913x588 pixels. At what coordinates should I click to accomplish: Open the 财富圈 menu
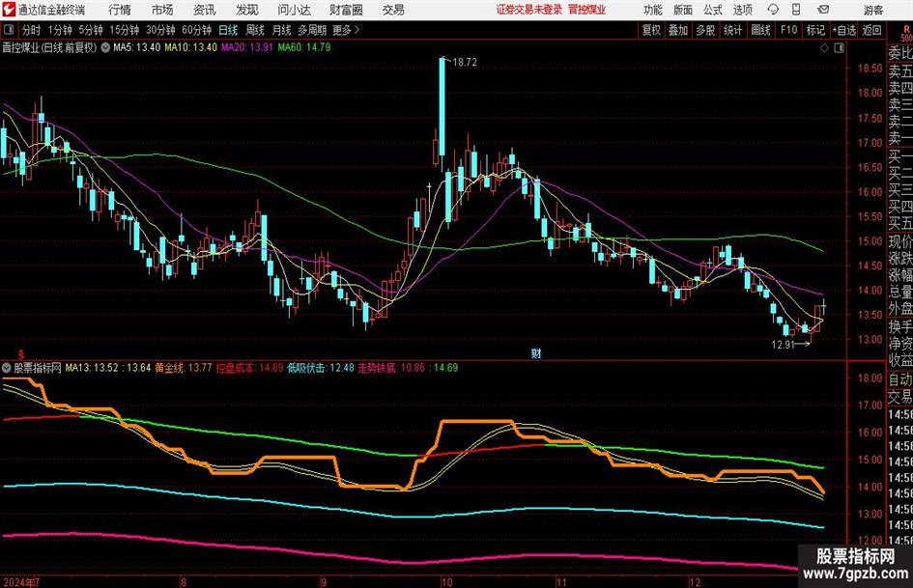click(346, 10)
